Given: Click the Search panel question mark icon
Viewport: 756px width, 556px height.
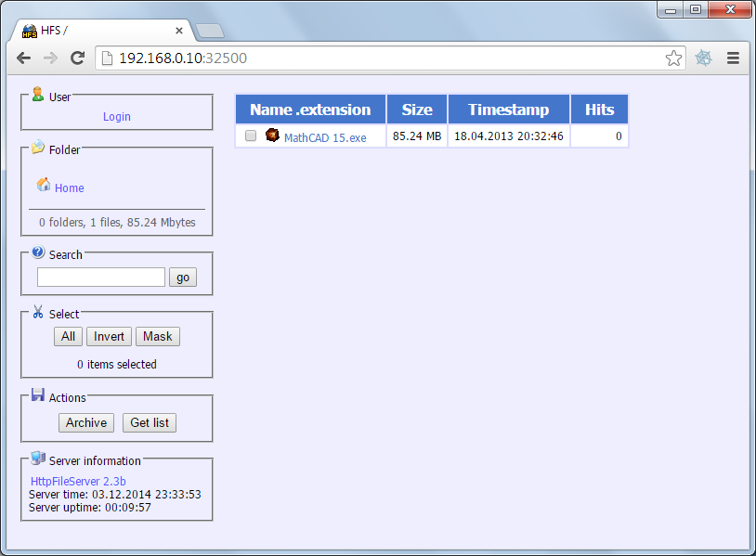Looking at the screenshot, I should point(38,252).
